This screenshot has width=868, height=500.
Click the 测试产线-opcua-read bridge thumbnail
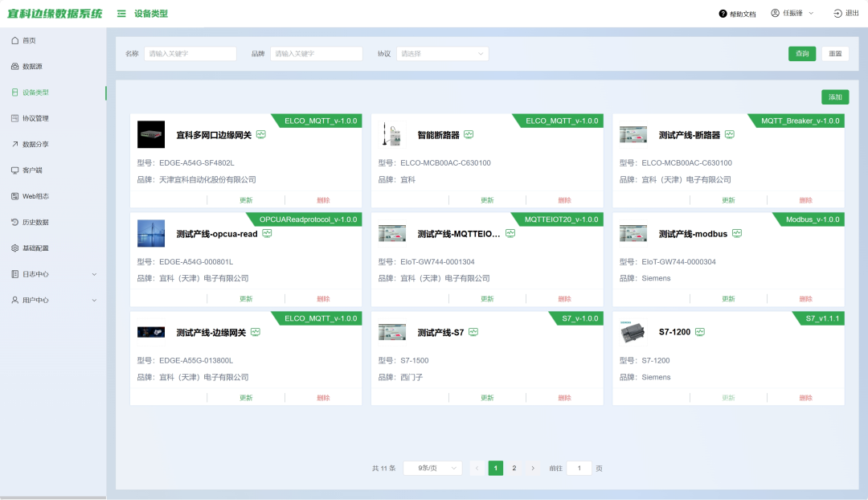click(x=151, y=233)
